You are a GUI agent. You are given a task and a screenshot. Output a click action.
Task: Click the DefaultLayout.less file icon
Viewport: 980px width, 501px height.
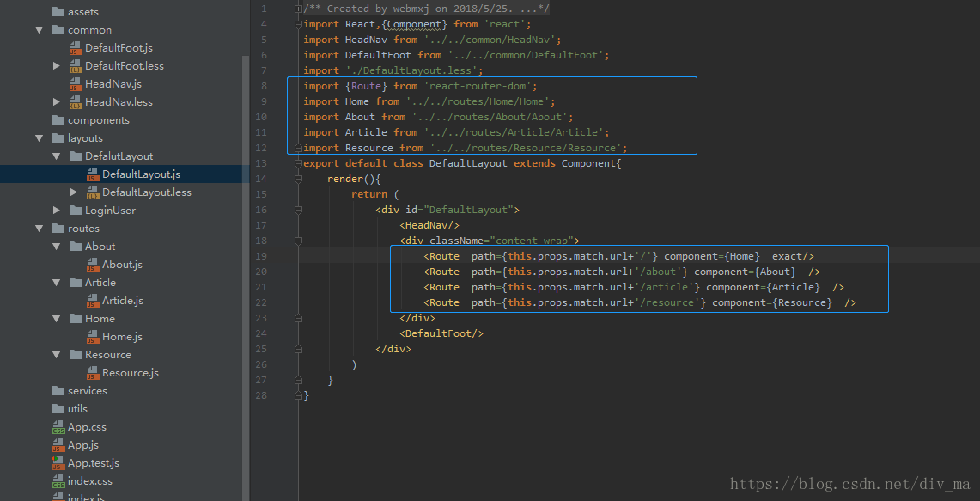[x=93, y=192]
